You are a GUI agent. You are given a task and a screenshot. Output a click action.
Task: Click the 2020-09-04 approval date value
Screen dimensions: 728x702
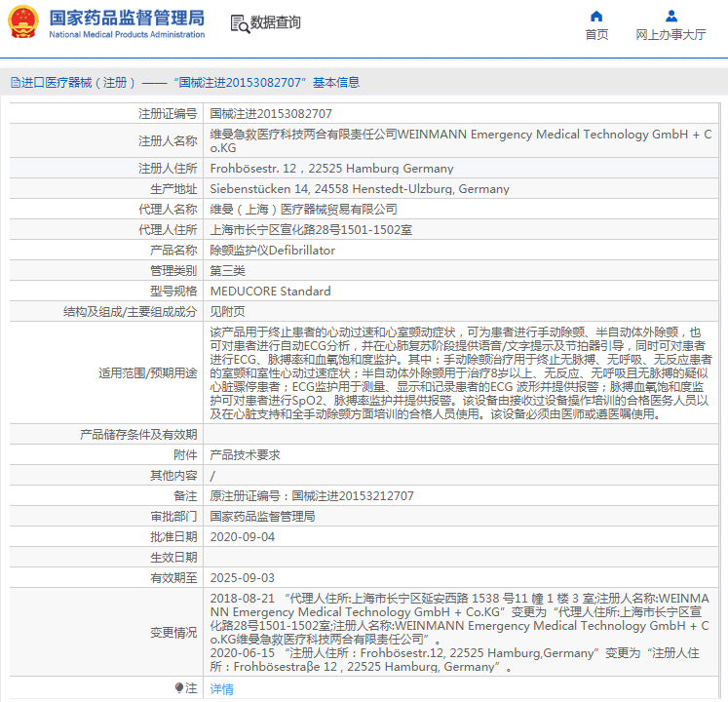243,537
